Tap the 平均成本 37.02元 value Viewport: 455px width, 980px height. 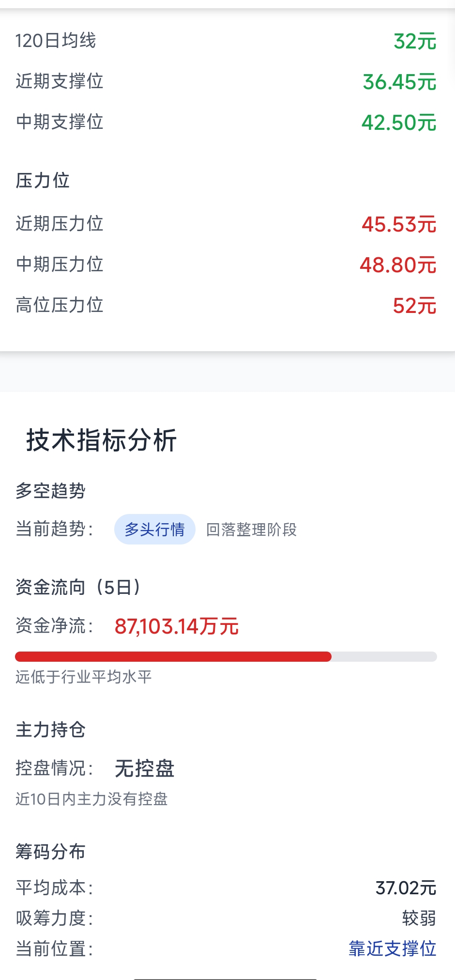point(406,888)
